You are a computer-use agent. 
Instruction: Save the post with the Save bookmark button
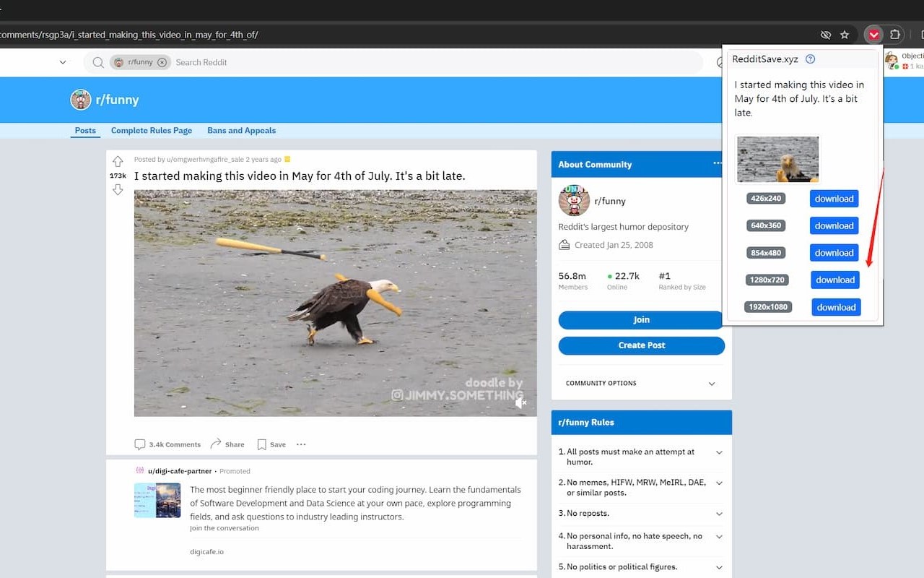point(272,444)
